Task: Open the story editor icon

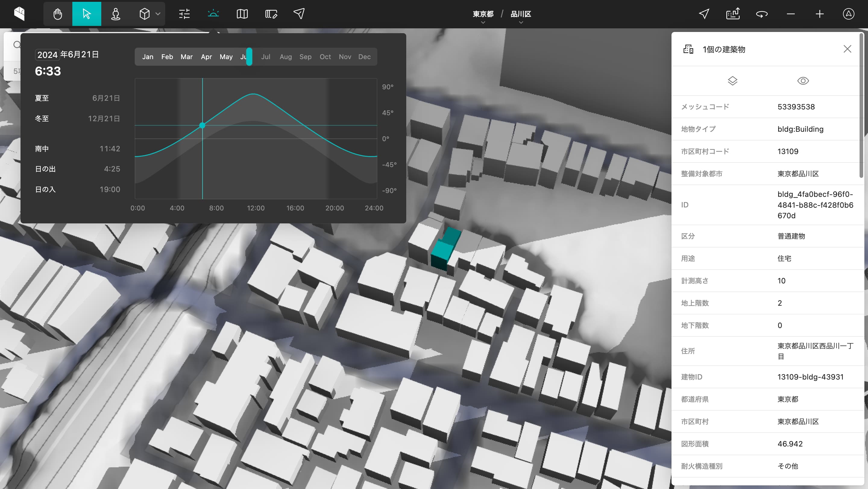Action: (x=271, y=14)
